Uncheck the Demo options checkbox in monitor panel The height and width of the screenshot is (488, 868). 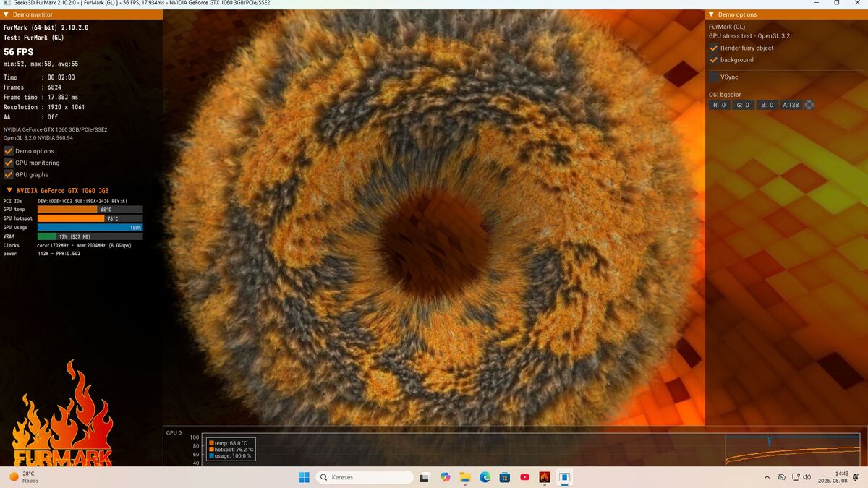9,151
